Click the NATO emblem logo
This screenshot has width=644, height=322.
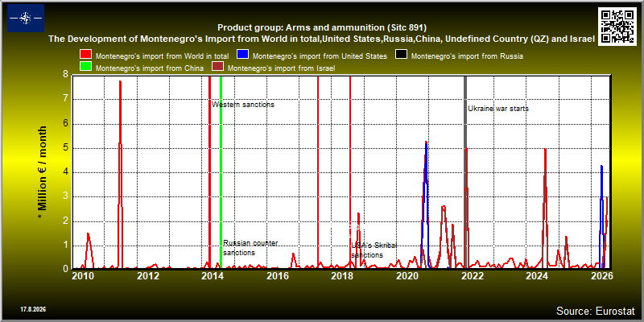[x=26, y=18]
